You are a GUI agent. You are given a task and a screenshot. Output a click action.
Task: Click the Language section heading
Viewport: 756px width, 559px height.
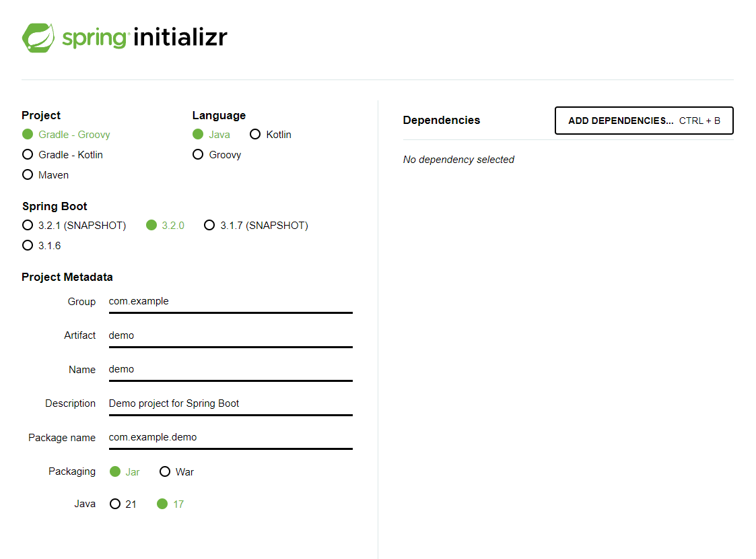[219, 116]
